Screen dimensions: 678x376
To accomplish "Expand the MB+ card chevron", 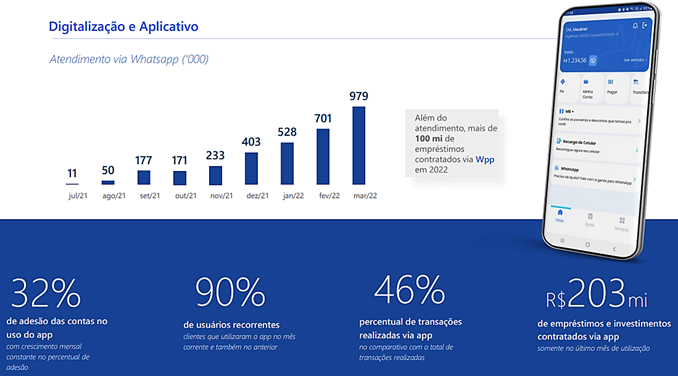I will (x=640, y=121).
